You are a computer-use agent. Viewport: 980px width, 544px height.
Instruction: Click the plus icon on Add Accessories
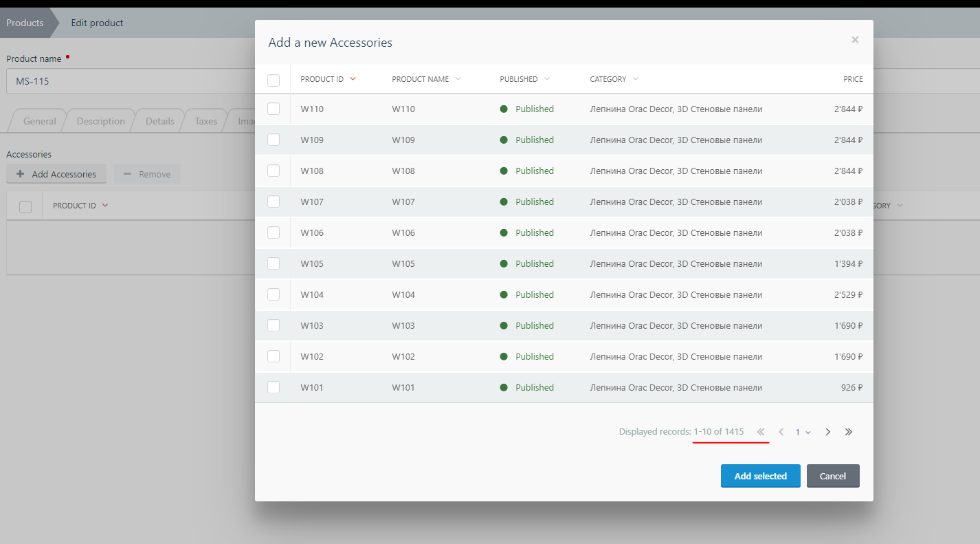pos(19,173)
